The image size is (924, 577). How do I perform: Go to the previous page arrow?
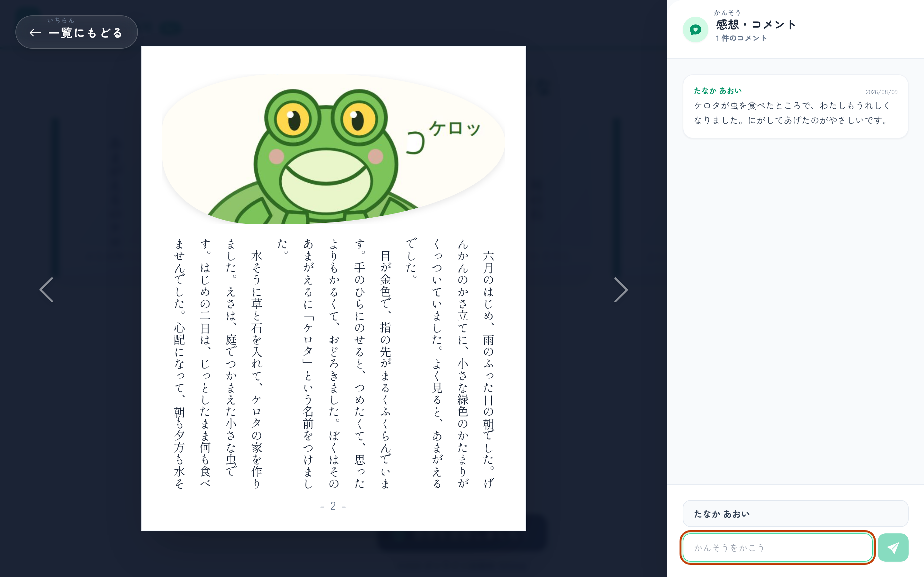47,290
